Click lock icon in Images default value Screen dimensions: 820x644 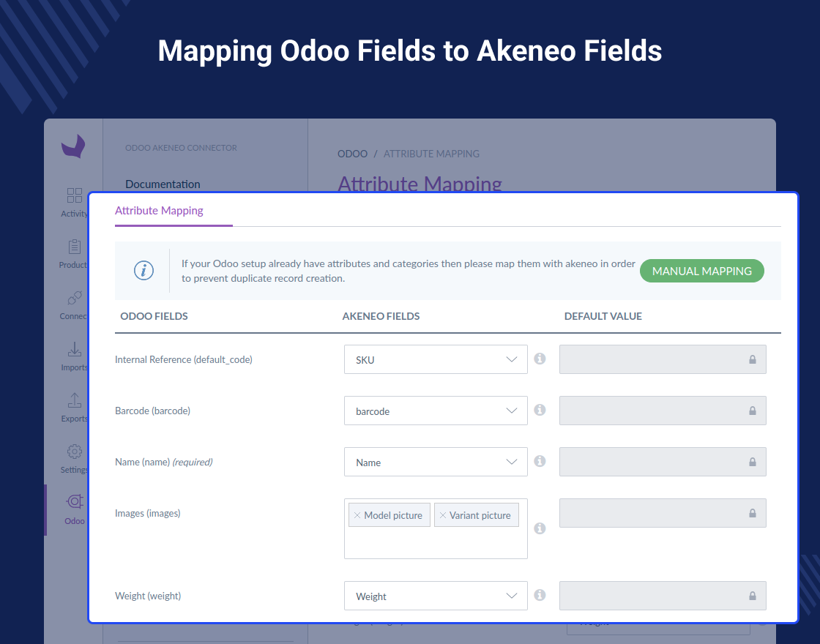click(x=753, y=513)
